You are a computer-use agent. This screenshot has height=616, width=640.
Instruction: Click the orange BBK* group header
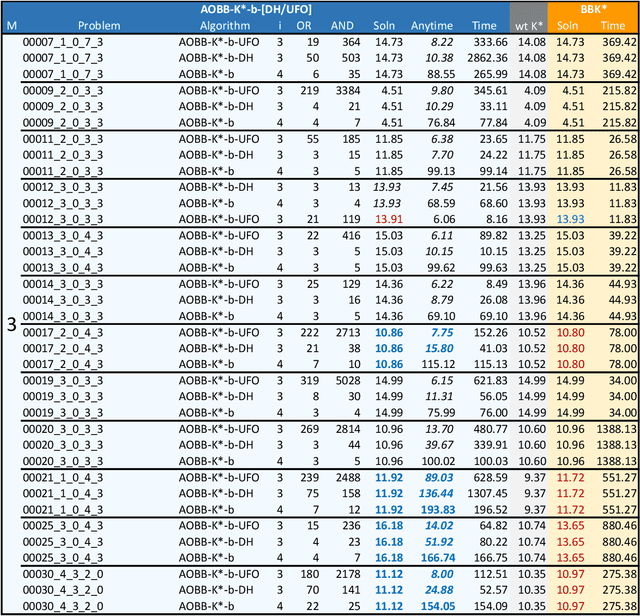click(x=594, y=8)
